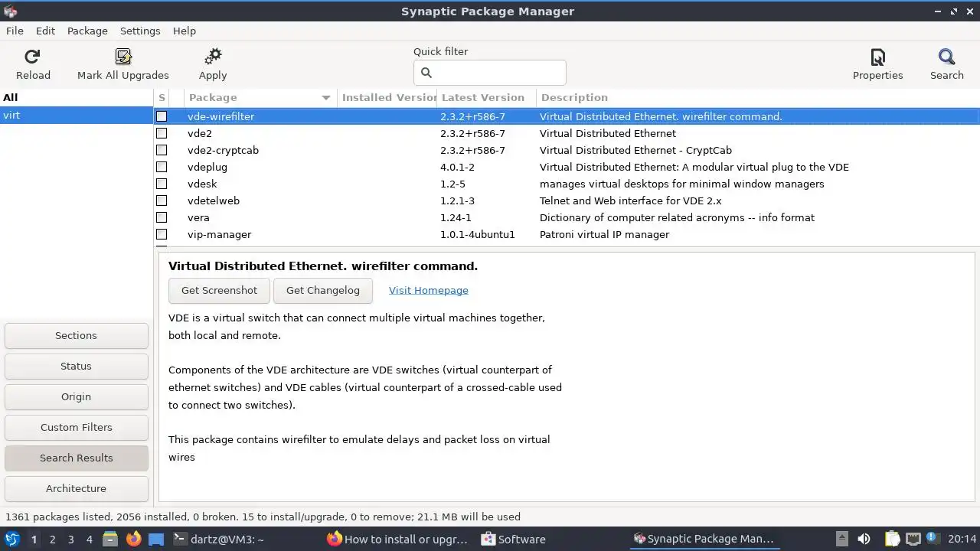This screenshot has height=551, width=980.
Task: Open the Edit menu
Action: 45,31
